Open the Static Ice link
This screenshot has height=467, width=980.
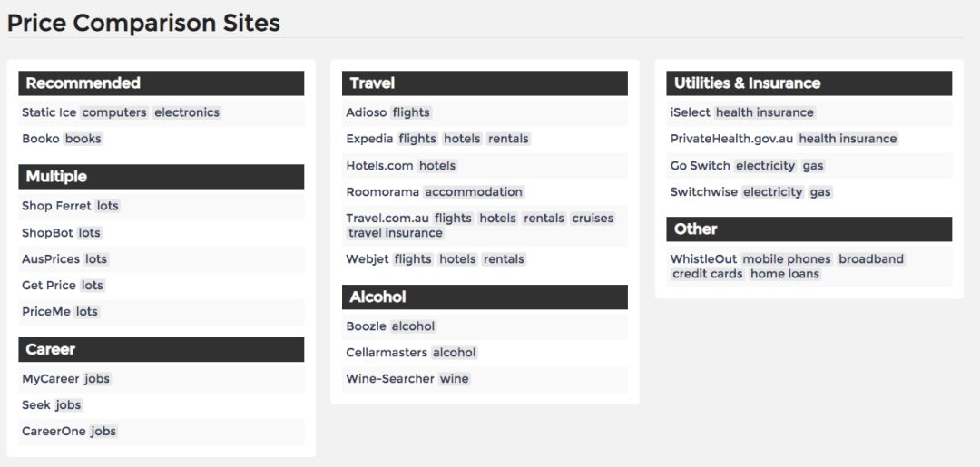pos(49,112)
